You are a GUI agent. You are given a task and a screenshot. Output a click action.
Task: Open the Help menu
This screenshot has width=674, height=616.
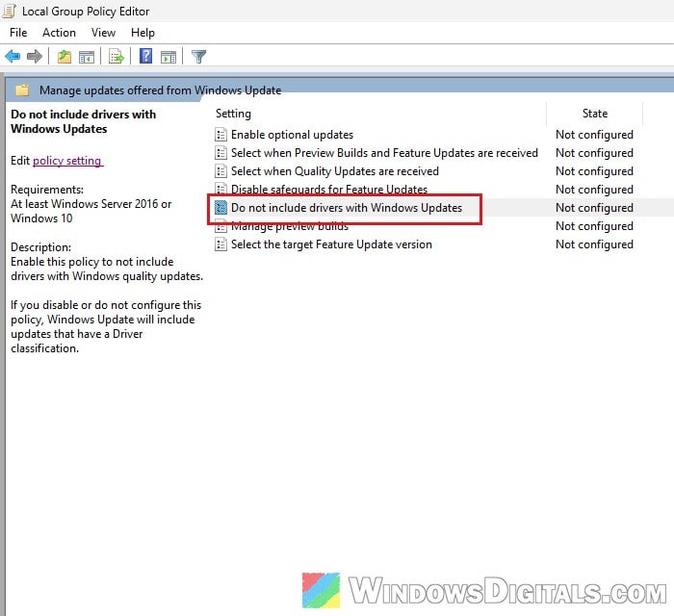coord(143,33)
